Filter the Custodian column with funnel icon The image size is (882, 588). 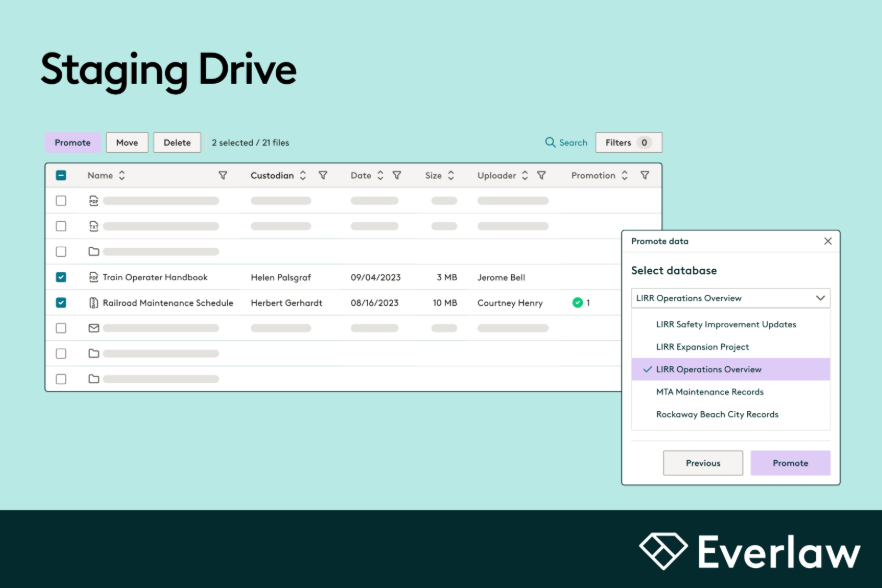click(323, 176)
